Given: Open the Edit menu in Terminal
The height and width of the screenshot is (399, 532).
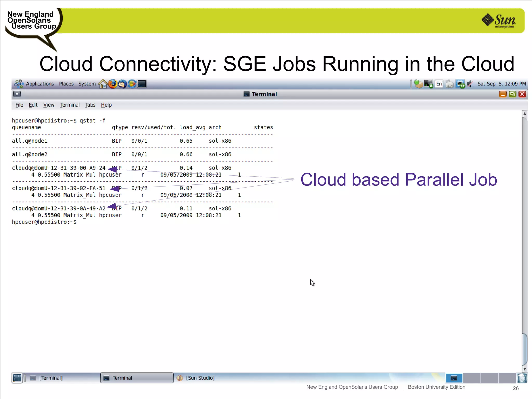Looking at the screenshot, I should pyautogui.click(x=33, y=105).
